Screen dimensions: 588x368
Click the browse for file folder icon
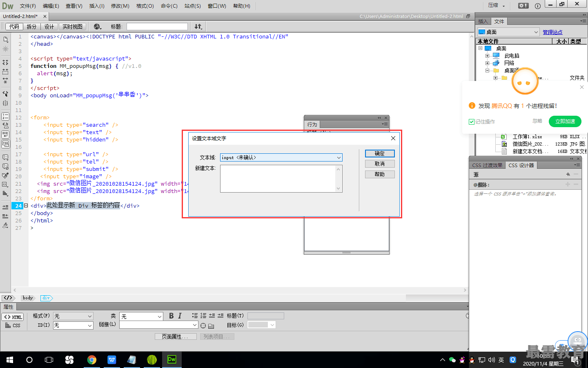click(x=211, y=326)
